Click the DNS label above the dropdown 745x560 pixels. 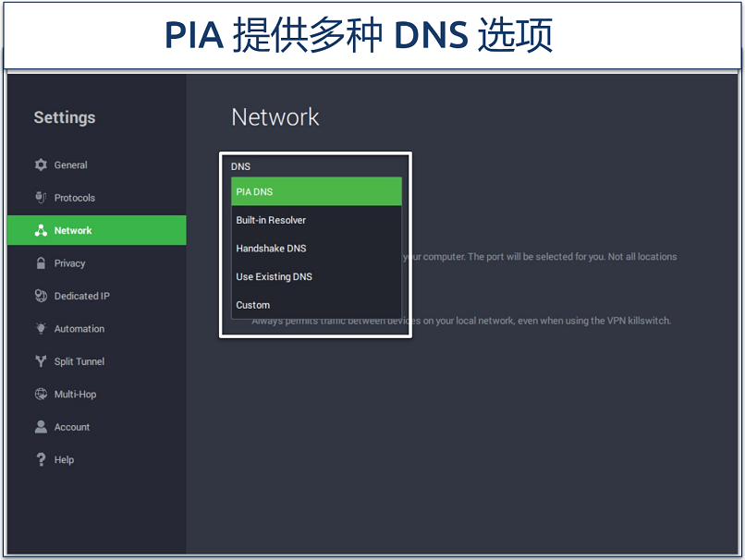[x=240, y=166]
